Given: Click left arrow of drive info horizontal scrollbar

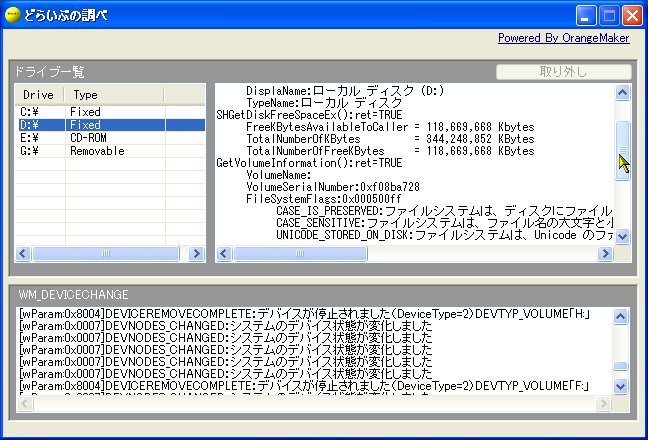Looking at the screenshot, I should coord(224,253).
